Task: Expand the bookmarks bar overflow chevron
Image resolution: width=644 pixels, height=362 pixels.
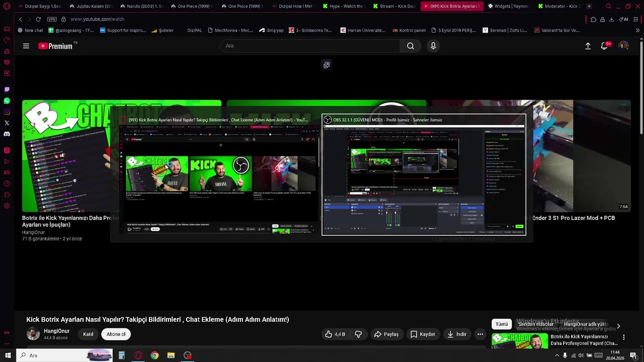Action: [x=637, y=30]
